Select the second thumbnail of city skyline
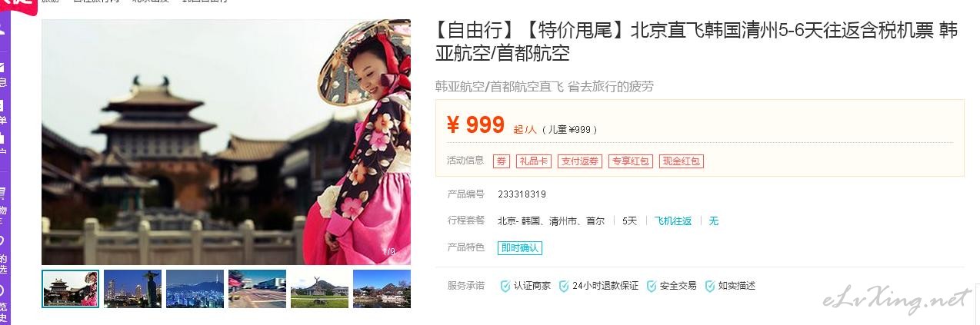 [x=132, y=289]
